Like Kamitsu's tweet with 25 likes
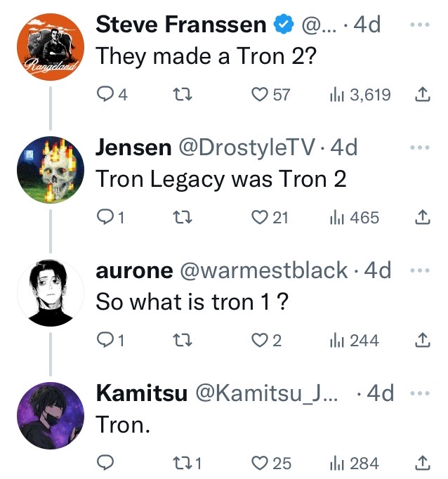The height and width of the screenshot is (479, 448). point(261,464)
